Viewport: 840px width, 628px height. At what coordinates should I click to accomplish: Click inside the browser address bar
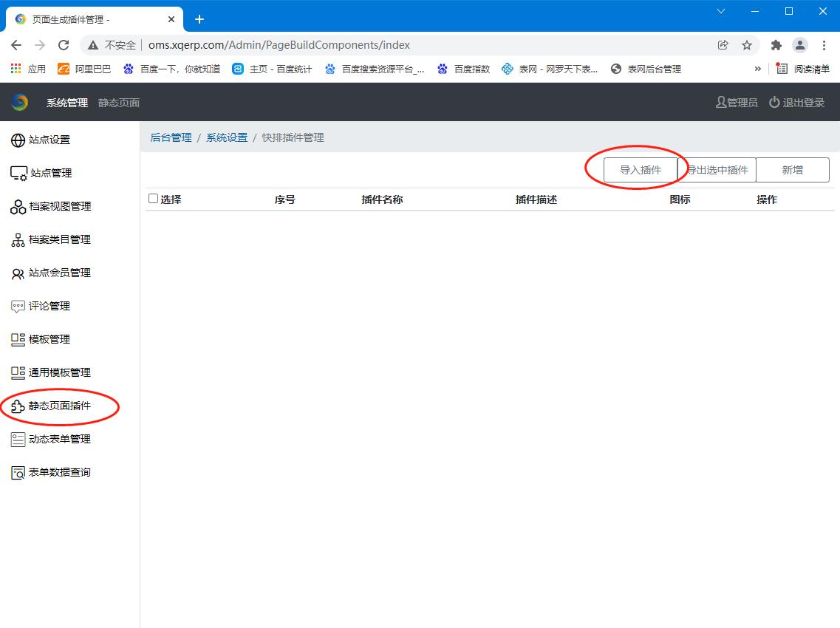pyautogui.click(x=369, y=44)
